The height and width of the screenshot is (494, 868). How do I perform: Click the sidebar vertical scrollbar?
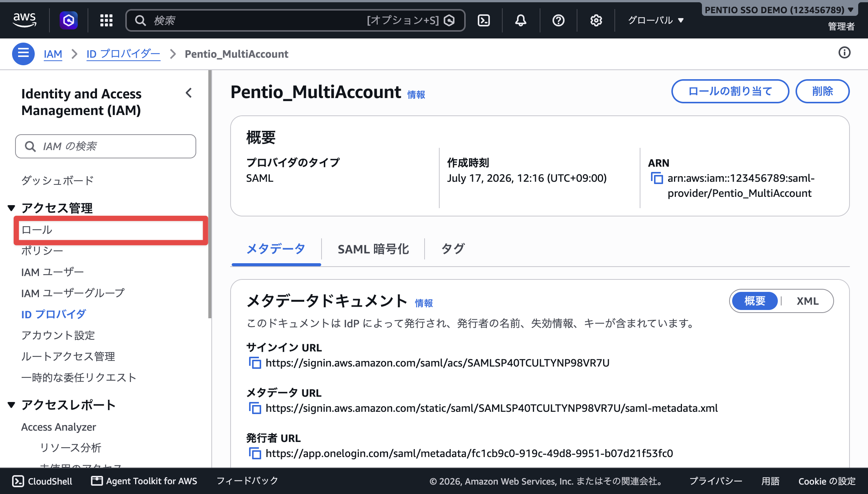pyautogui.click(x=210, y=194)
